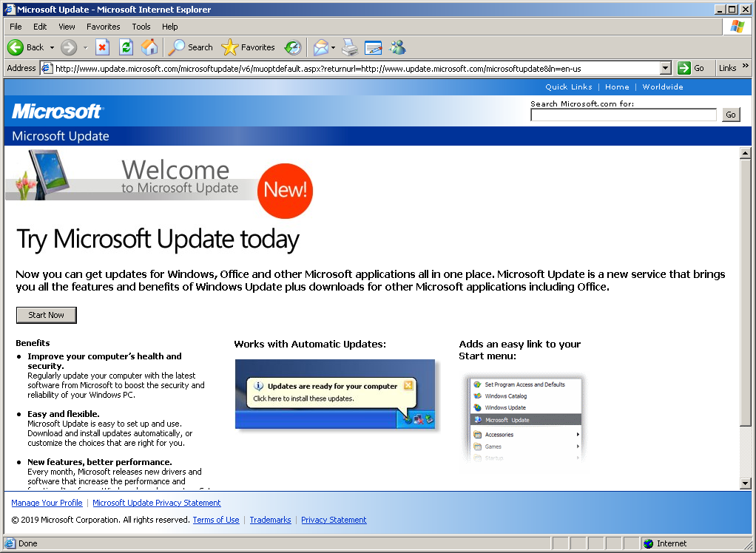
Task: Click the Edit page toolbar icon
Action: click(x=373, y=47)
